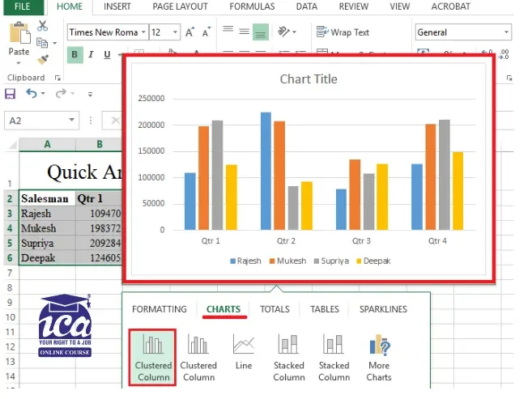The width and height of the screenshot is (532, 399).
Task: Click the ICA online course logo image
Action: click(x=65, y=325)
